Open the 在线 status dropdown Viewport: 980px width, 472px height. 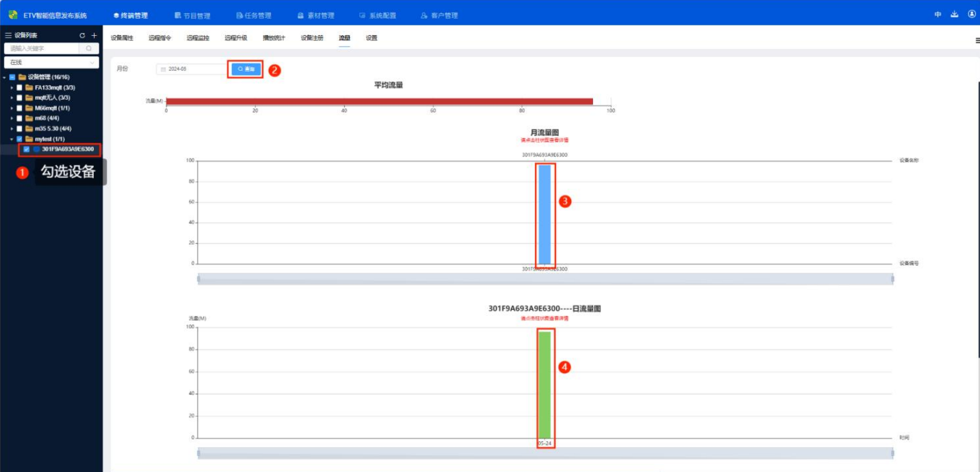pyautogui.click(x=51, y=62)
